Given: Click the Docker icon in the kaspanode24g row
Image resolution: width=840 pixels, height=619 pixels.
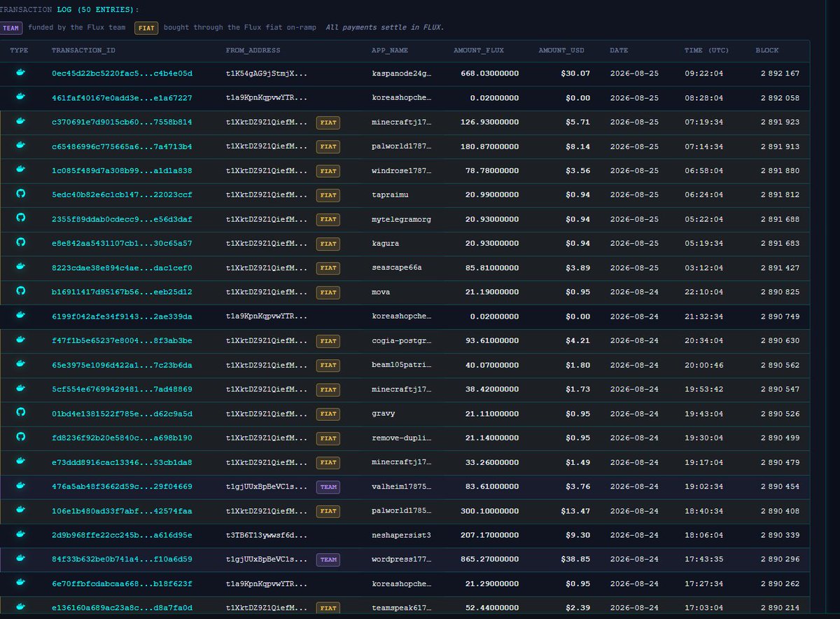Looking at the screenshot, I should click(20, 74).
